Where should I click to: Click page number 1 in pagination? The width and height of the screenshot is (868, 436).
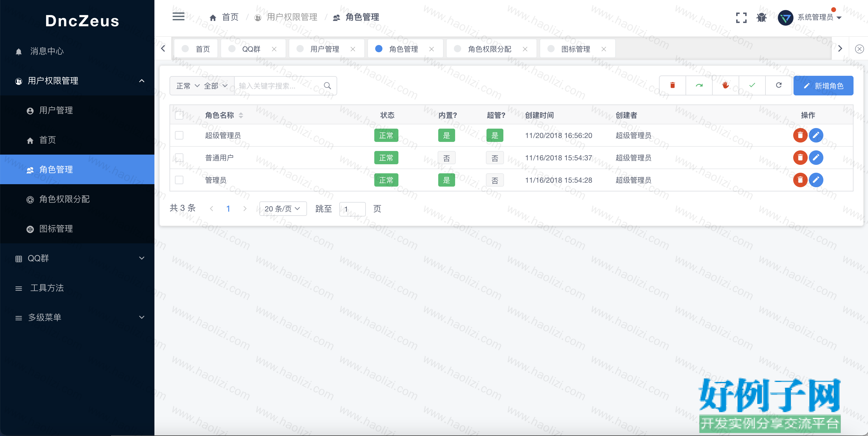tap(228, 209)
